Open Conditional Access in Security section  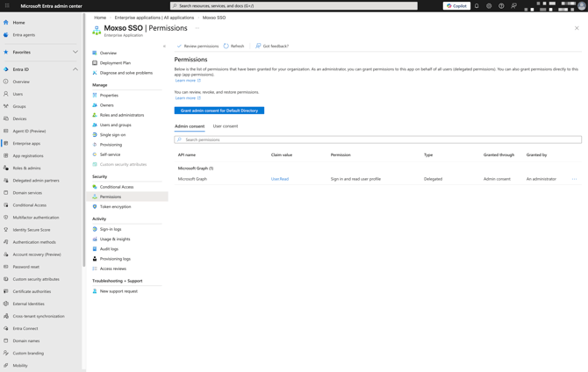tap(116, 187)
